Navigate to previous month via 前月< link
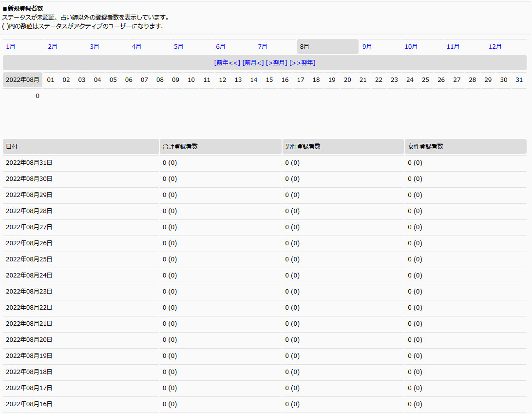Viewport: 532px width, 414px height. point(253,63)
